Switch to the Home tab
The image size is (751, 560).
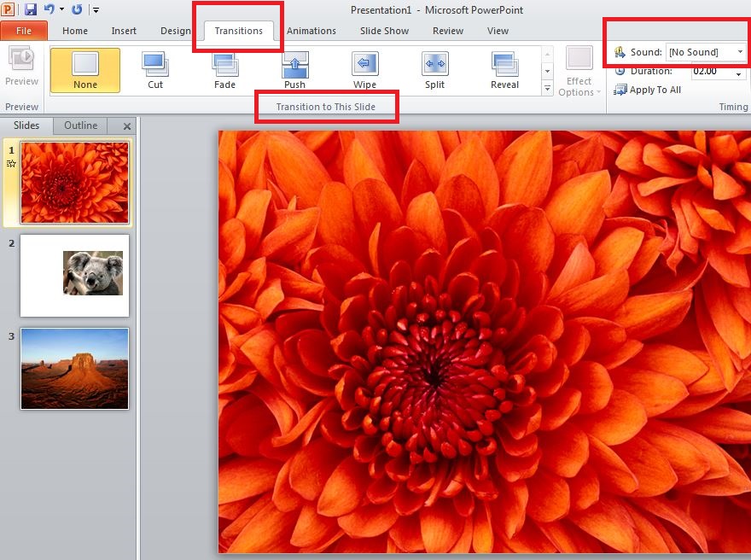(x=75, y=31)
